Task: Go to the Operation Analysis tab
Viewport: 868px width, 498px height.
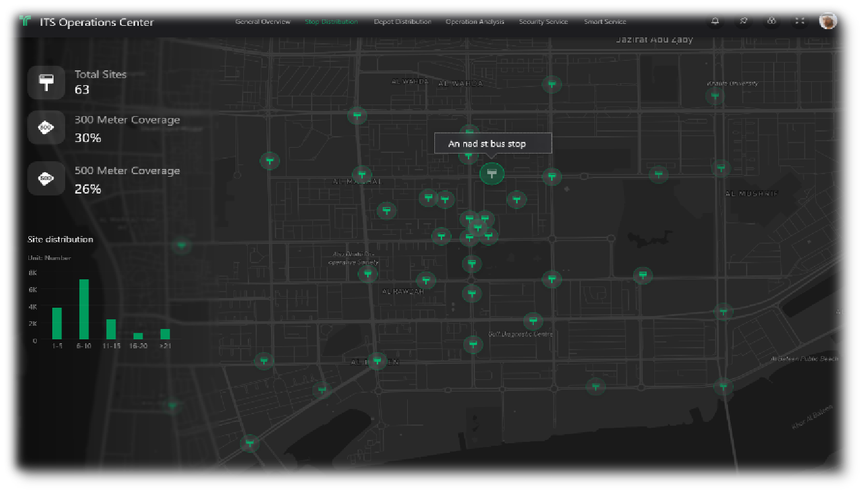Action: [x=475, y=22]
